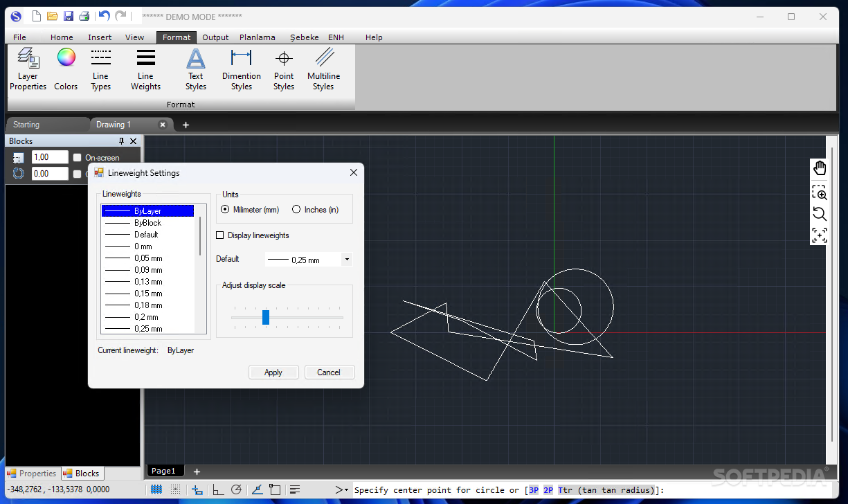
Task: Open a file with the folder icon
Action: [53, 16]
